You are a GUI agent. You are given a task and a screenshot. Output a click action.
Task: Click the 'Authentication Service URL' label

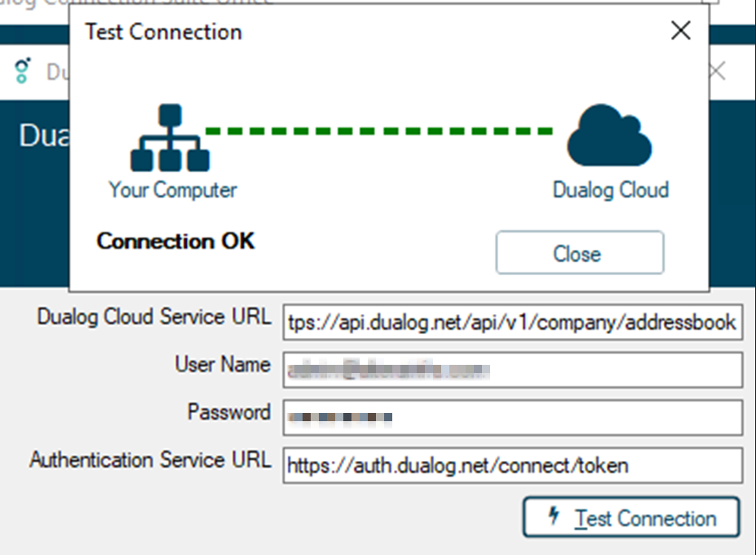(150, 460)
